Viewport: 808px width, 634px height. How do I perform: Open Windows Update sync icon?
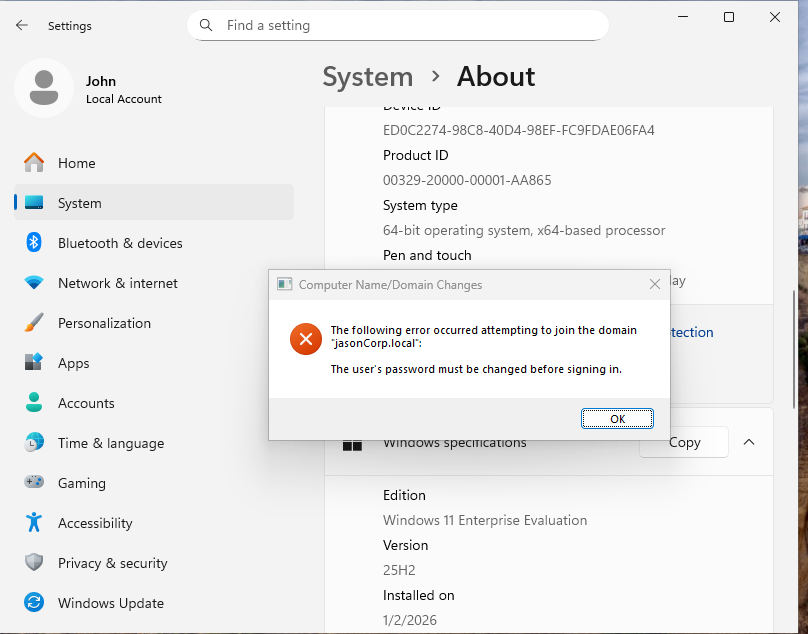(34, 603)
